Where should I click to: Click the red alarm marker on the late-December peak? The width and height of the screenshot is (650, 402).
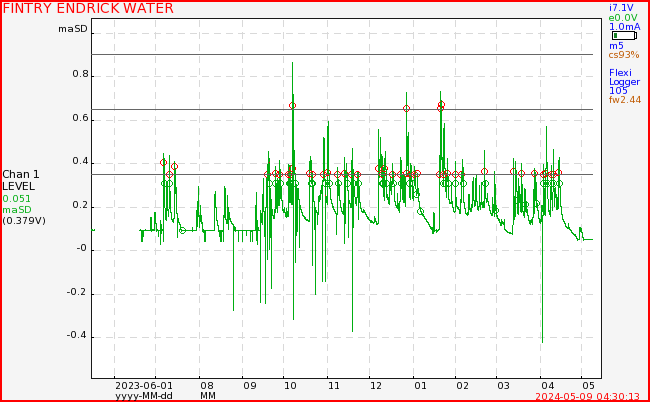pos(406,109)
